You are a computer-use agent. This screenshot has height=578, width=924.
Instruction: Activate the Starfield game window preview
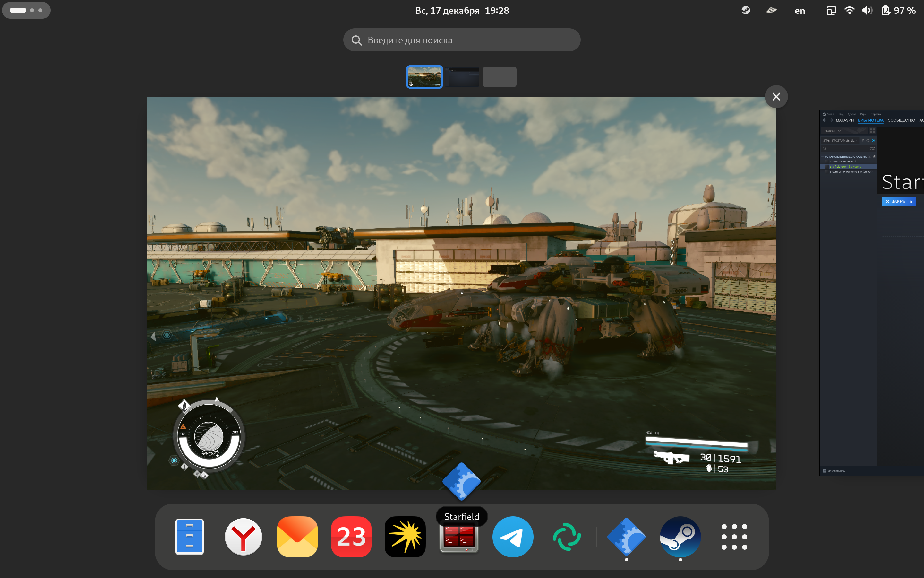tap(462, 293)
